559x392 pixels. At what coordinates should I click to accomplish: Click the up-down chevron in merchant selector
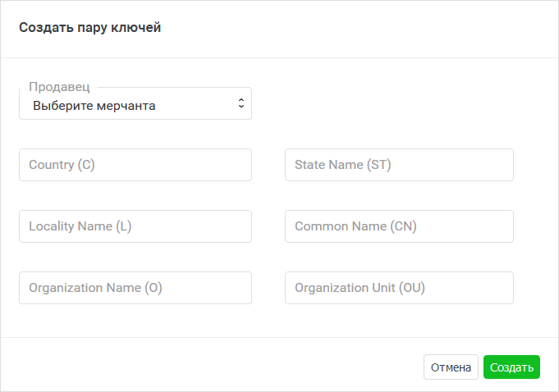(241, 103)
